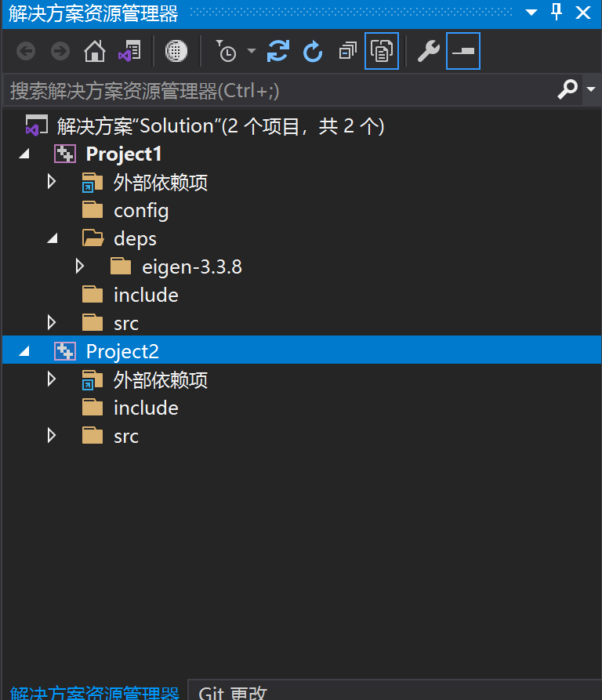Select the Project2 project

122,351
